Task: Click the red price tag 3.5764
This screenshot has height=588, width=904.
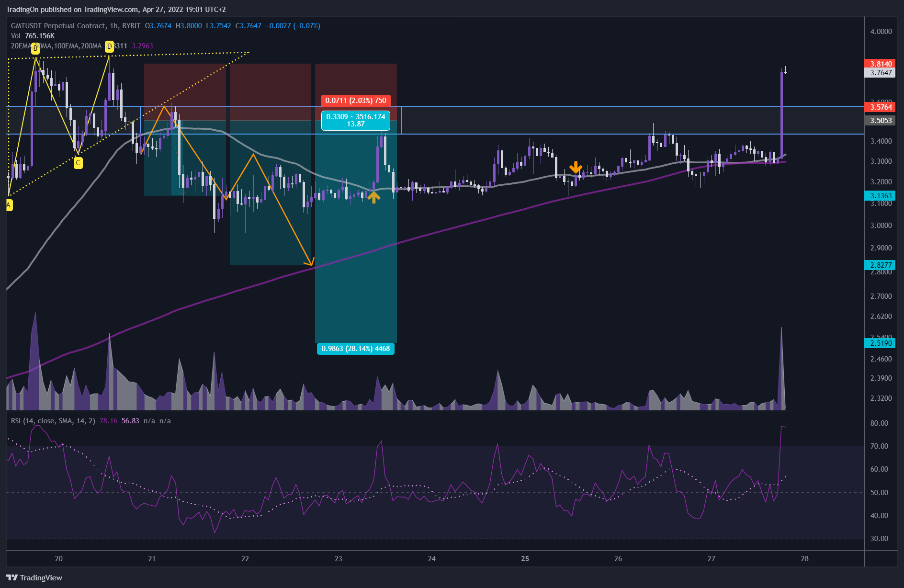Action: pyautogui.click(x=880, y=107)
